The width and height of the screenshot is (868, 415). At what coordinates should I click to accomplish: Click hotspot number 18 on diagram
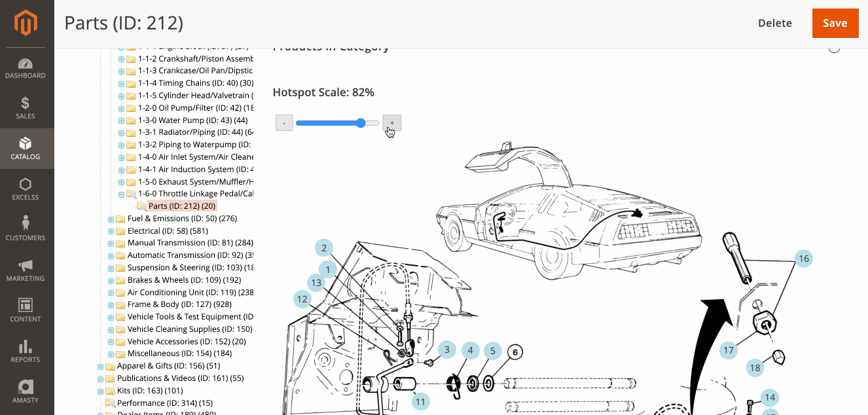point(755,368)
